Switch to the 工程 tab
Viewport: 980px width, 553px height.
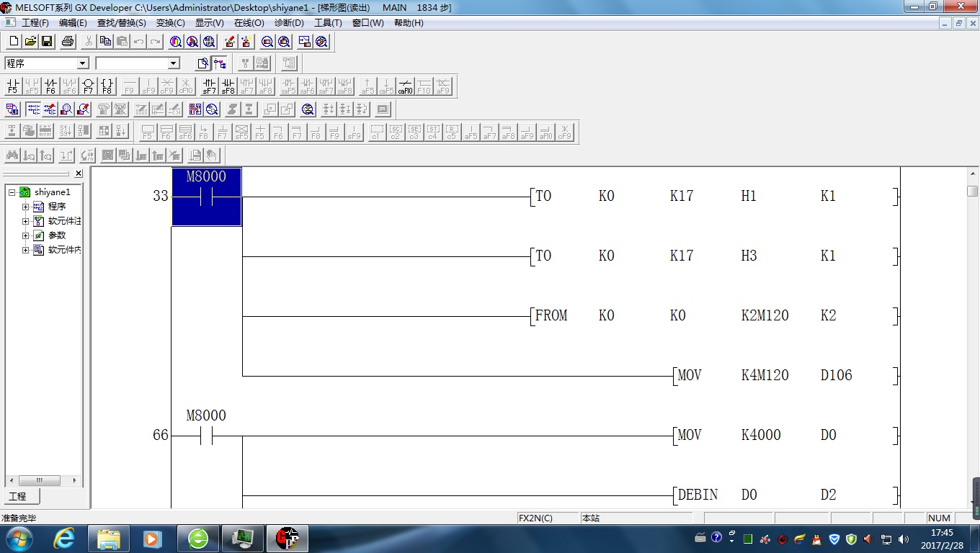[18, 497]
